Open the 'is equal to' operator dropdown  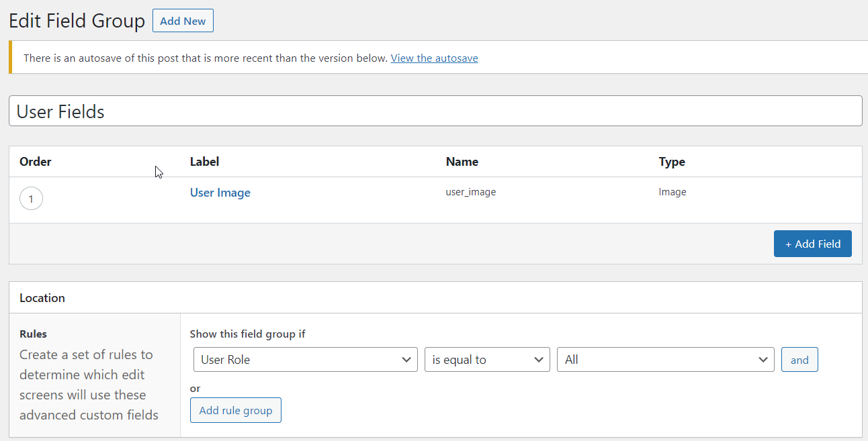(486, 360)
